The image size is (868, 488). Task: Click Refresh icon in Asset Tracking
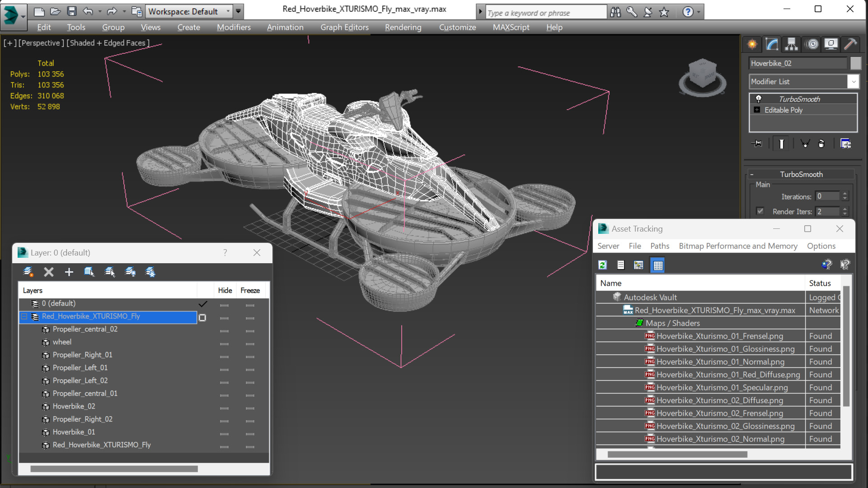[x=602, y=265]
